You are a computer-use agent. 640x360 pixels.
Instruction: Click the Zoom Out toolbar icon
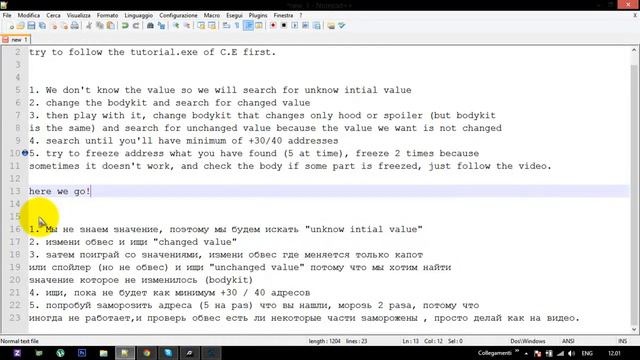pyautogui.click(x=187, y=26)
